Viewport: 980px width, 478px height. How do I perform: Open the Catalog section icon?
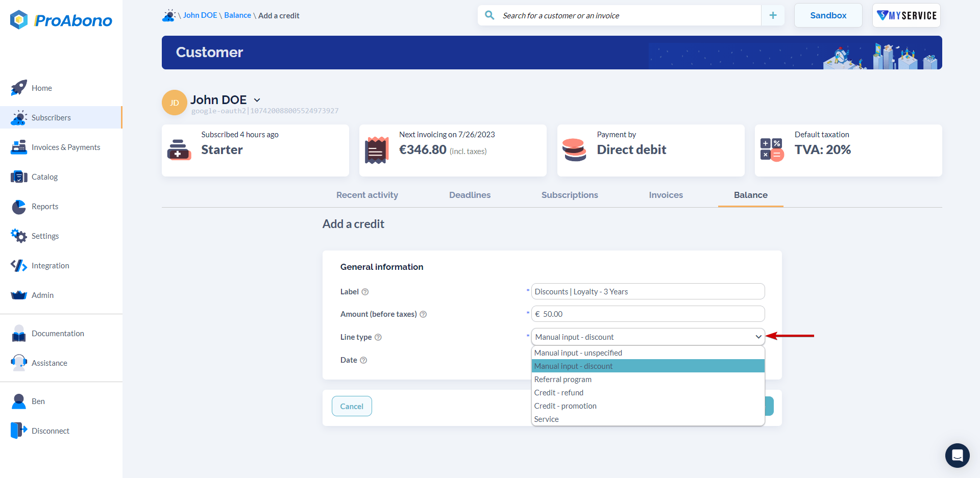18,177
